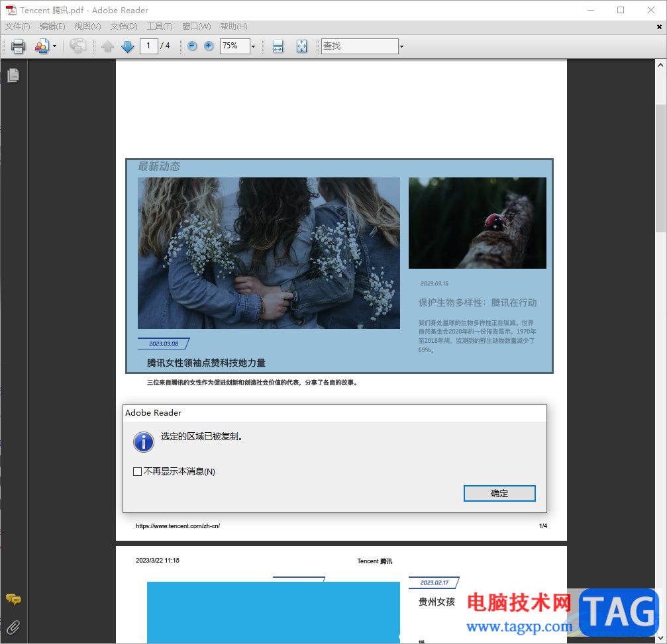667x644 pixels.
Task: Click the page number input field
Action: point(149,46)
